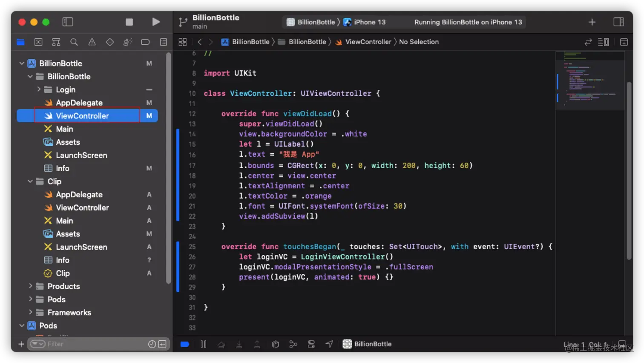This screenshot has width=644, height=363.
Task: Select AppDelegate in Clip folder
Action: click(79, 194)
